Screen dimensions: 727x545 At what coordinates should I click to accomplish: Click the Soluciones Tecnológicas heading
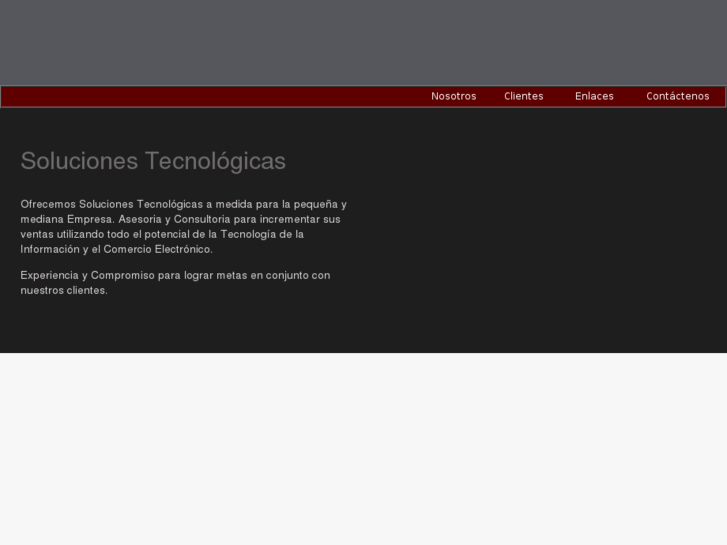pyautogui.click(x=153, y=161)
